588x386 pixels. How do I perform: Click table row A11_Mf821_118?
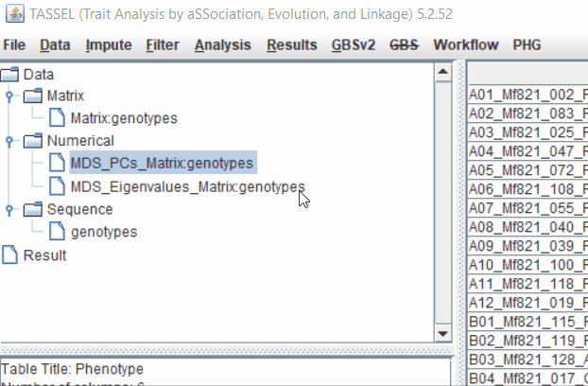click(x=528, y=284)
